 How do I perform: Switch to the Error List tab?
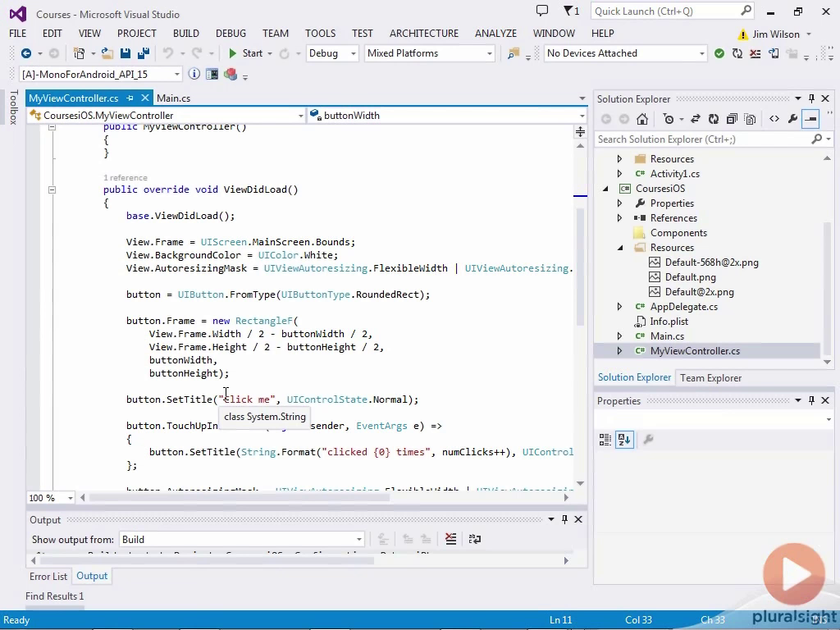tap(48, 576)
